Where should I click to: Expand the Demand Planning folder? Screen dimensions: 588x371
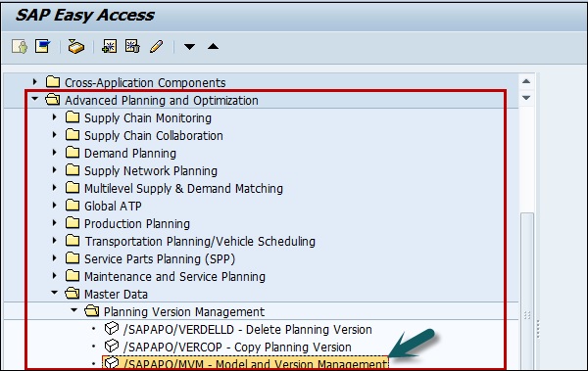pos(54,153)
